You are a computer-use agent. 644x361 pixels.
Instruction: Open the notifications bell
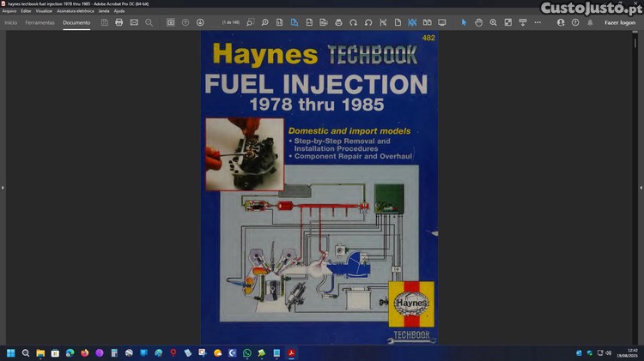click(590, 22)
